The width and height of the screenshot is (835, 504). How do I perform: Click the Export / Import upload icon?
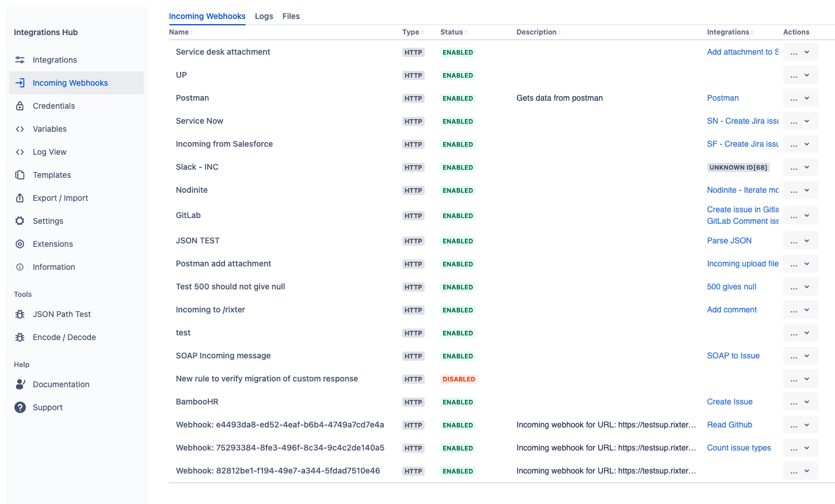pyautogui.click(x=20, y=198)
